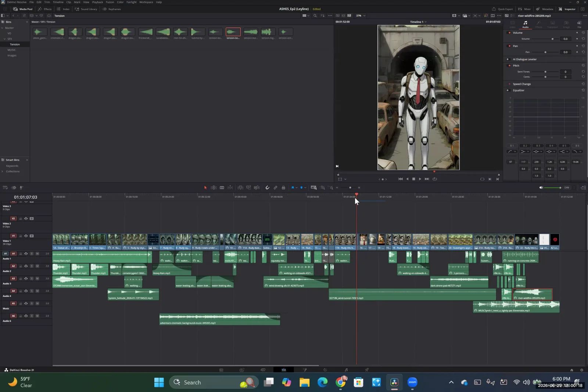Open the Playback menu
This screenshot has height=392, width=588.
[x=97, y=2]
